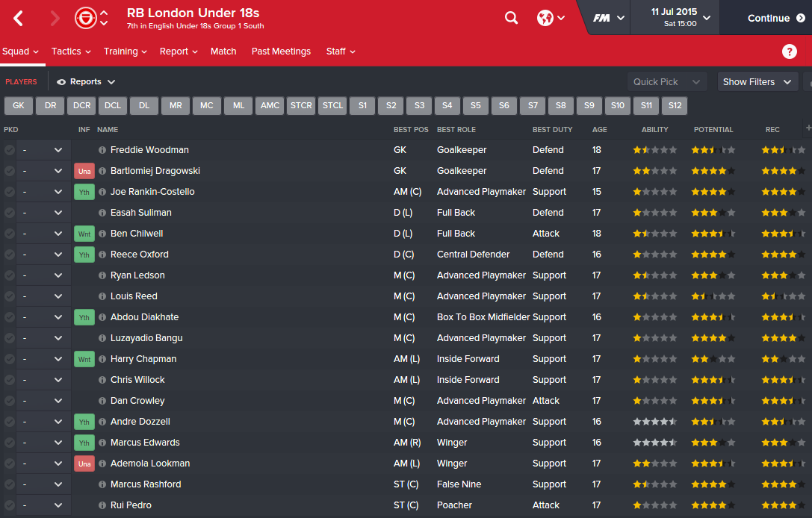812x518 pixels.
Task: Click the Yth status badge for Reece Oxford
Action: point(84,255)
